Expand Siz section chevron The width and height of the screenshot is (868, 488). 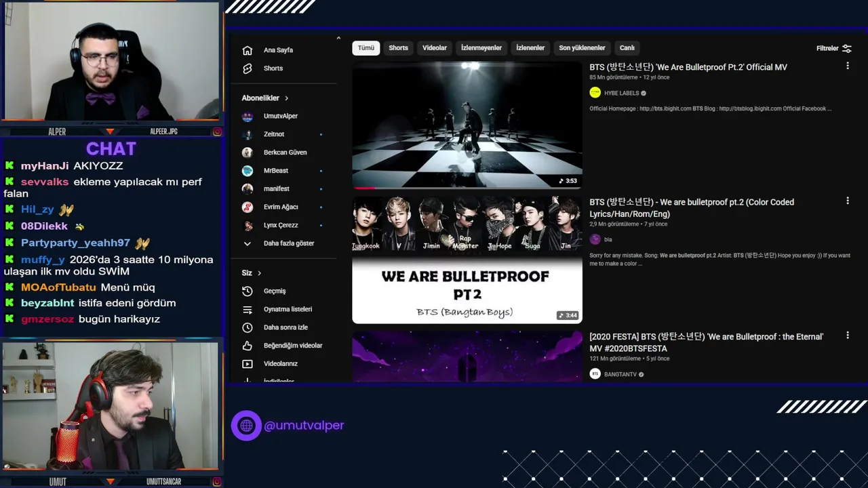pyautogui.click(x=259, y=273)
